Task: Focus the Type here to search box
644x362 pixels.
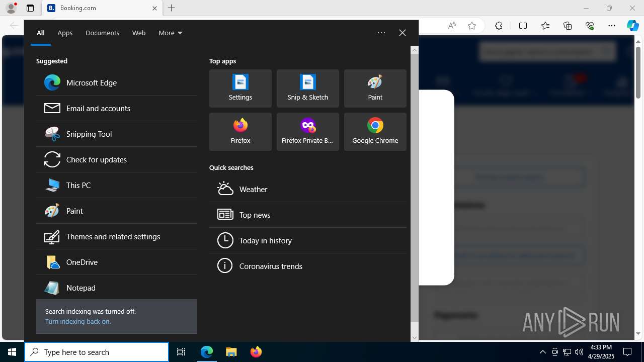Action: [97, 352]
